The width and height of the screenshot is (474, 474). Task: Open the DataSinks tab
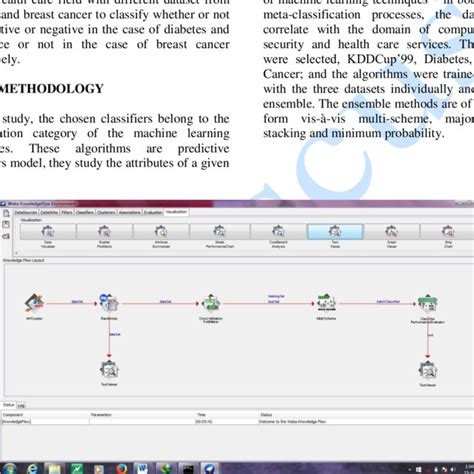[49, 212]
